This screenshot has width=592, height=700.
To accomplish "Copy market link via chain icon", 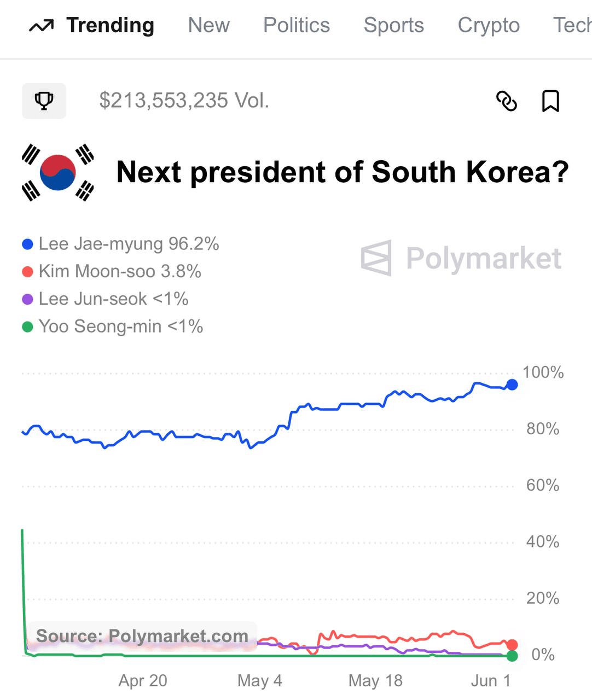I will 507,101.
